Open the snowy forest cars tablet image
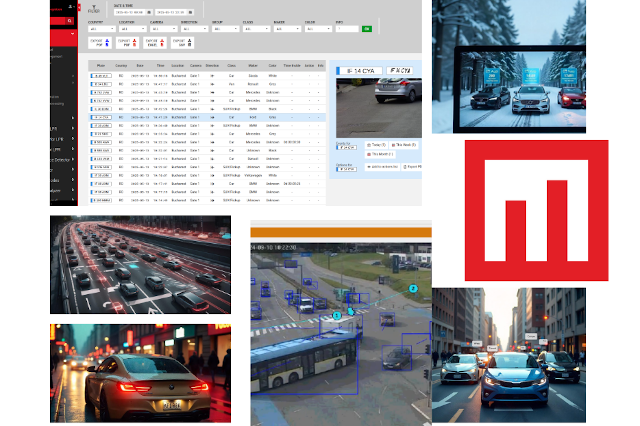Image resolution: width=640 pixels, height=426 pixels. pyautogui.click(x=509, y=67)
